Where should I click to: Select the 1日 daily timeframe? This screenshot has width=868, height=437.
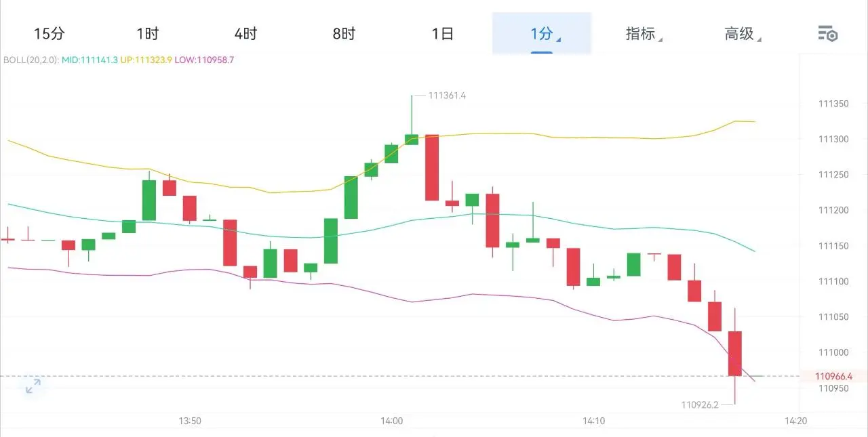coord(442,33)
